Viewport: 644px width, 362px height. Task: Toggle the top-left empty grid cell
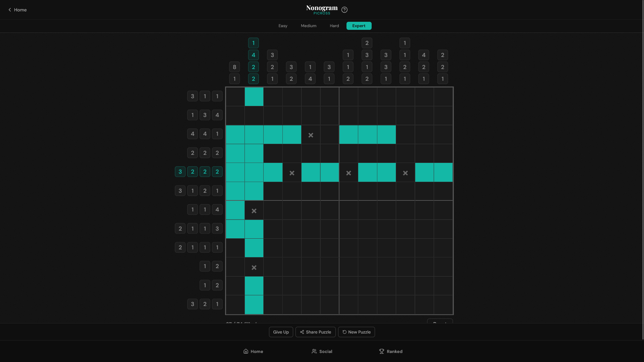[235, 97]
